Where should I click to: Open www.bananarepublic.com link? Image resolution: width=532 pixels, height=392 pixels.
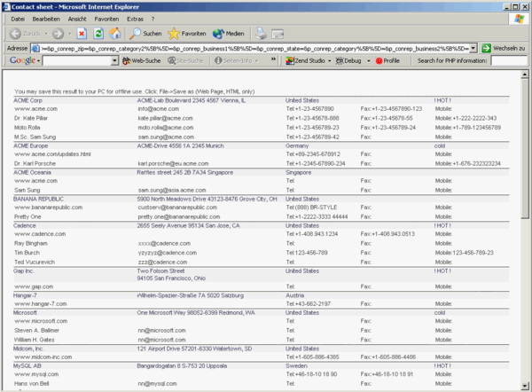[49, 207]
